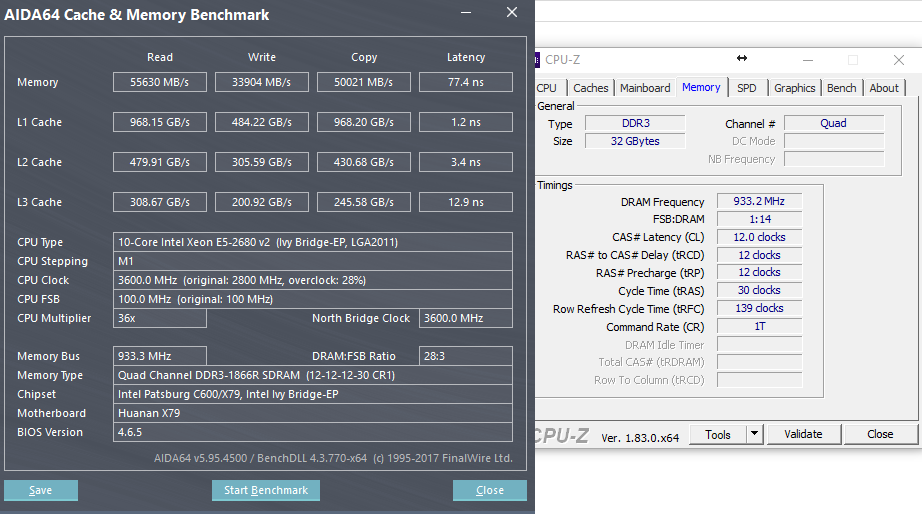Click Cycle Time tRAS value 30 clocks
922x514 pixels.
click(x=759, y=291)
